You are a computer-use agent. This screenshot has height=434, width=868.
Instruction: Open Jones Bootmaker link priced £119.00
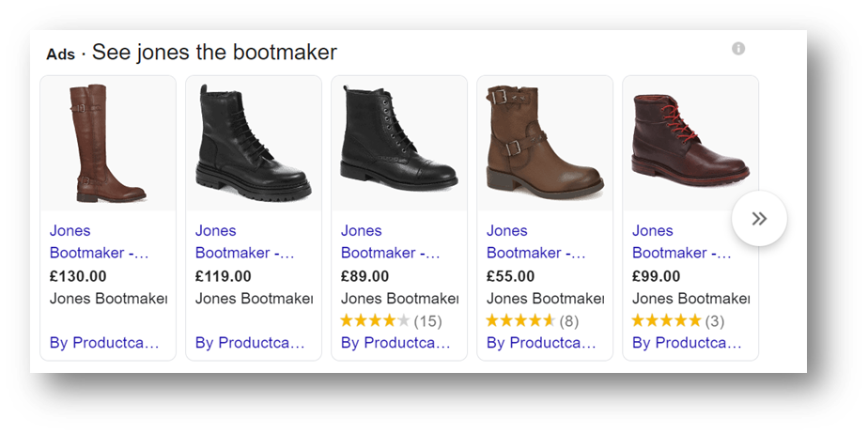[x=244, y=241]
